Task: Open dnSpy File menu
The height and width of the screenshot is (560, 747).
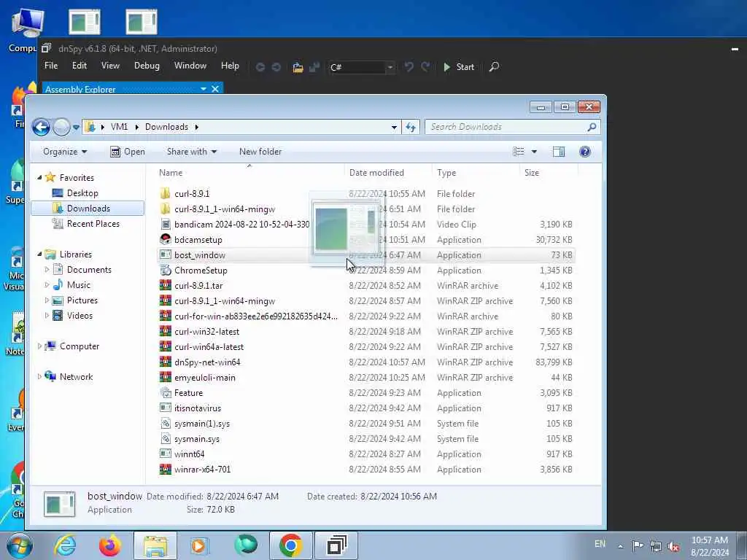Action: pos(51,66)
